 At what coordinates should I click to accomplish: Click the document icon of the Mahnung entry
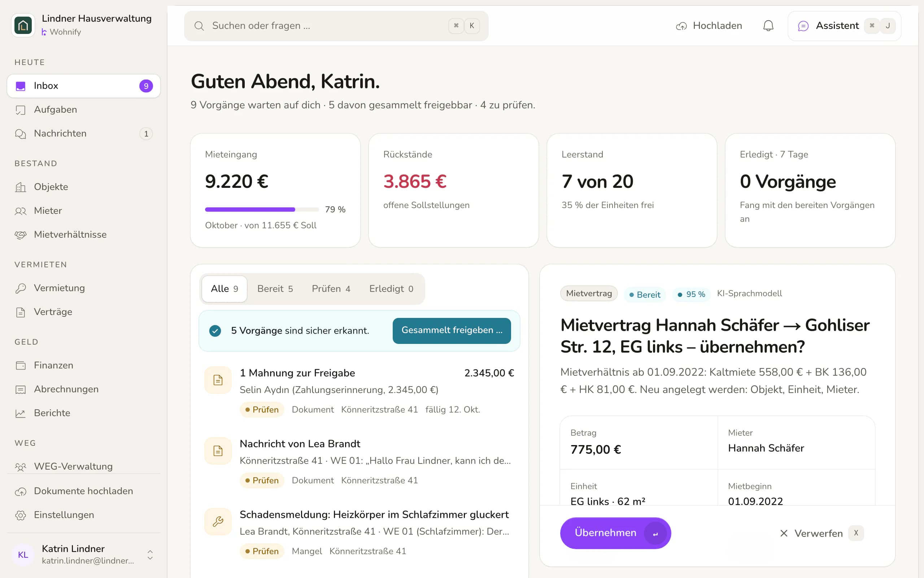click(218, 380)
